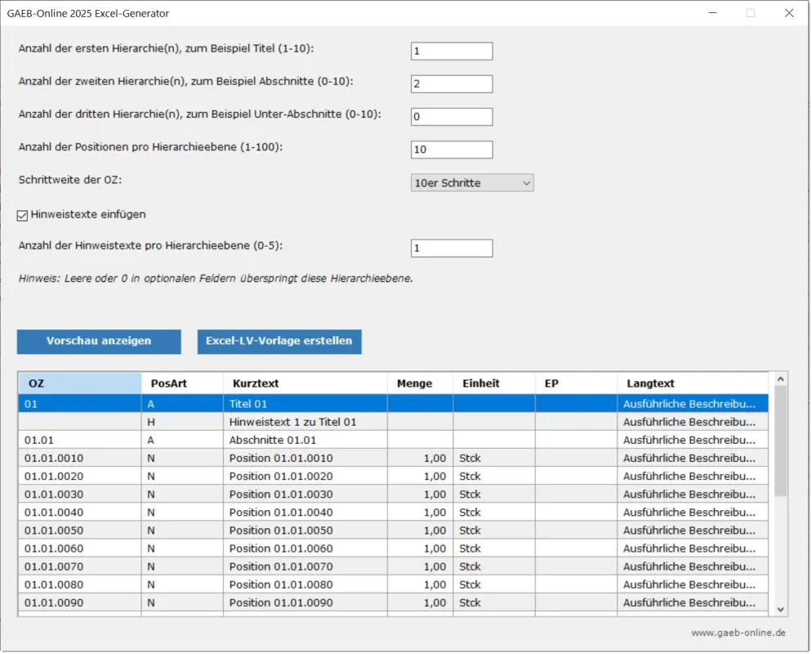The width and height of the screenshot is (812, 654).
Task: Open the Schrittweite der OZ dropdown
Action: click(472, 183)
